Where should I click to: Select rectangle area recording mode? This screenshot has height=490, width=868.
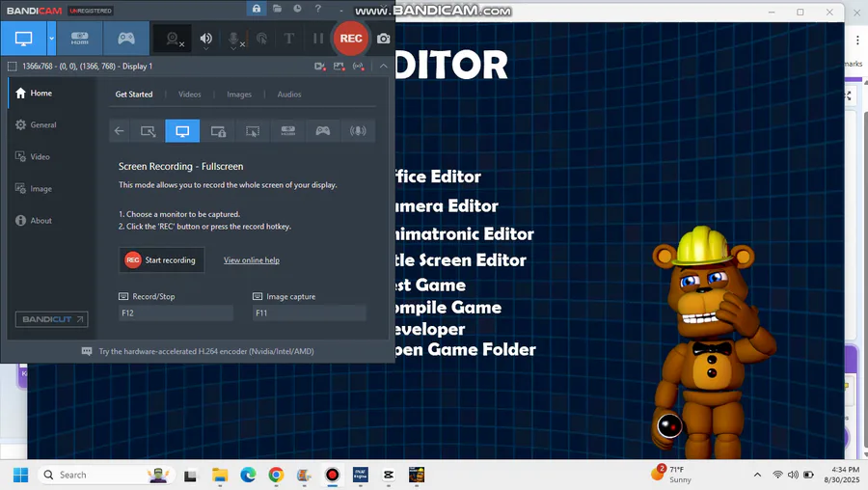pyautogui.click(x=148, y=131)
